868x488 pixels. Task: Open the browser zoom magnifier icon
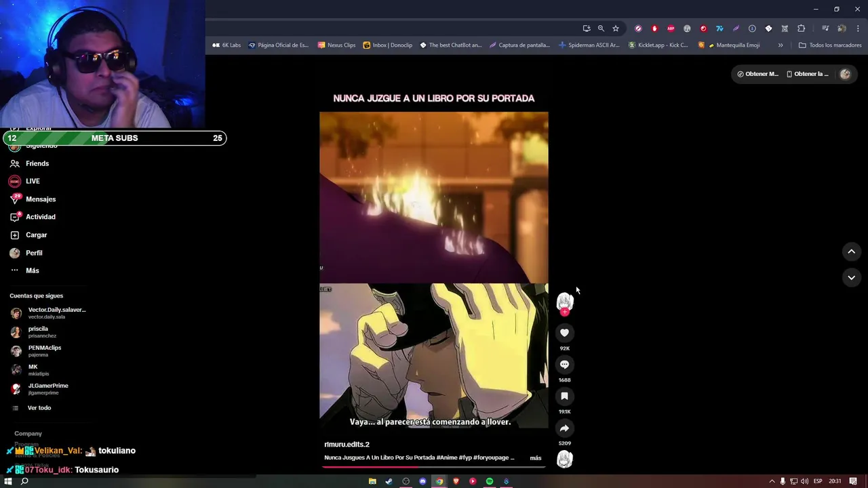pyautogui.click(x=601, y=28)
